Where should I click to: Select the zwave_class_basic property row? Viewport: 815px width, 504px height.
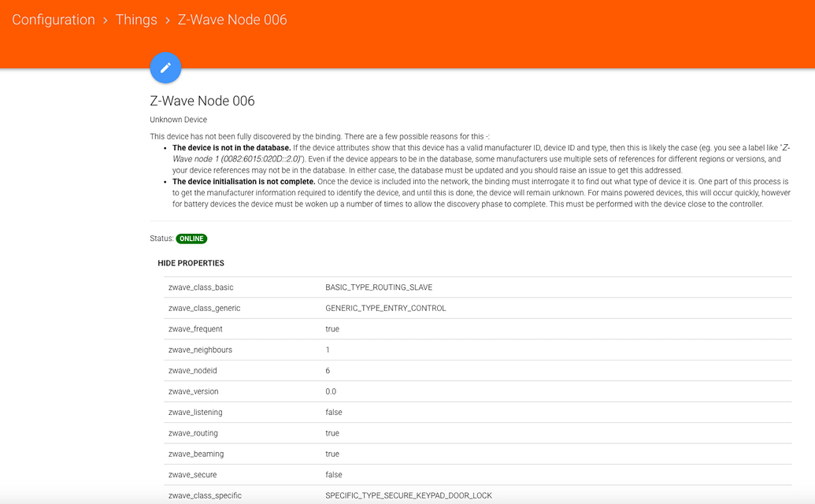(x=201, y=287)
